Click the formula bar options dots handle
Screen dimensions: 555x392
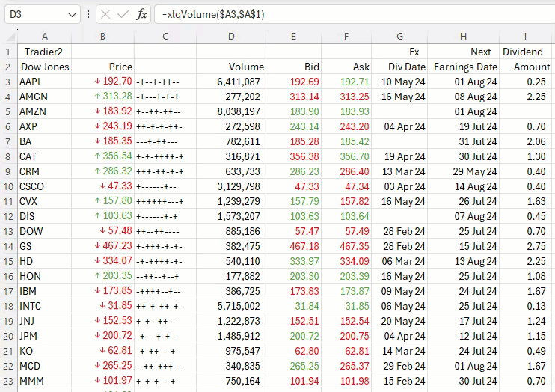pyautogui.click(x=88, y=14)
